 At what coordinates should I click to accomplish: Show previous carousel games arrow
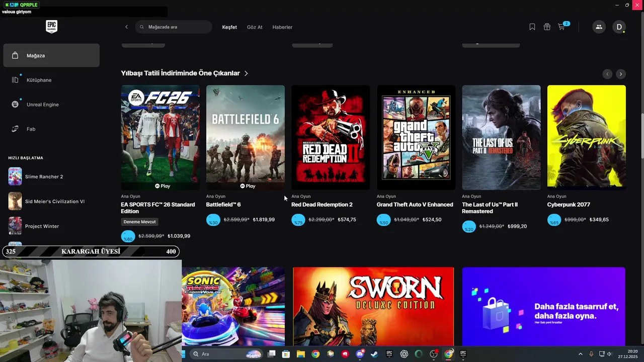click(607, 74)
